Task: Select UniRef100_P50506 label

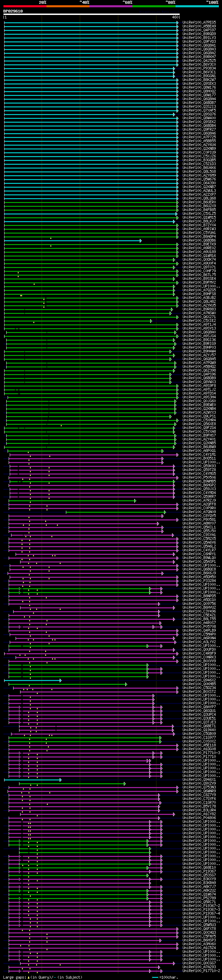Action: tap(199, 478)
